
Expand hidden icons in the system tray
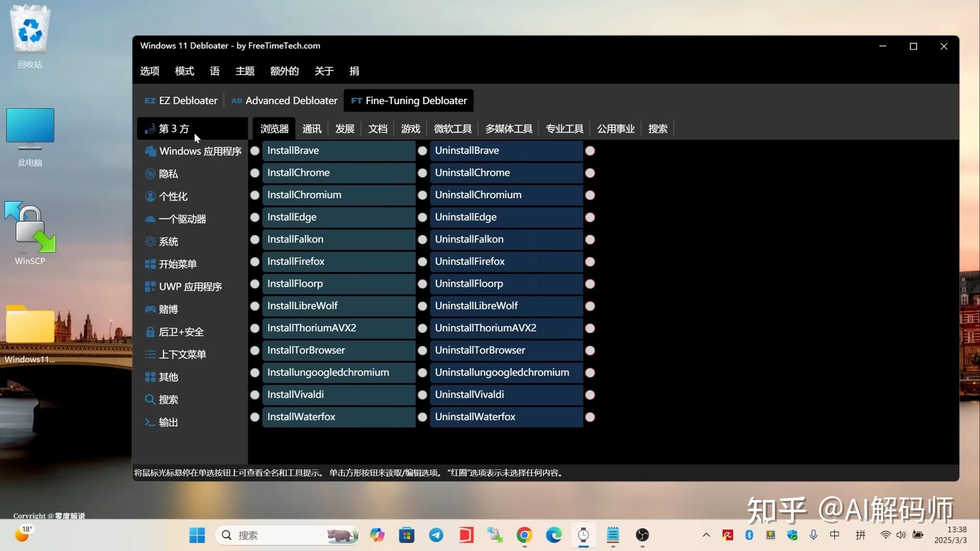pos(706,535)
